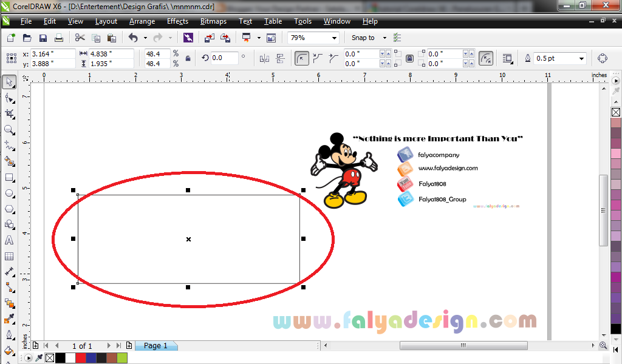Go to the next page arrow
Image resolution: width=622 pixels, height=364 pixels.
(x=109, y=346)
